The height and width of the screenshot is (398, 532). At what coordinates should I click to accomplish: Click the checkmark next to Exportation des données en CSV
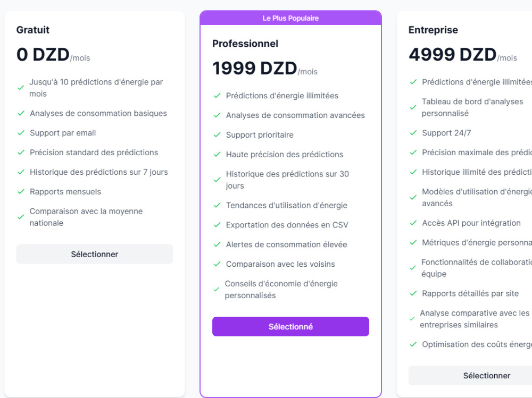click(x=217, y=225)
